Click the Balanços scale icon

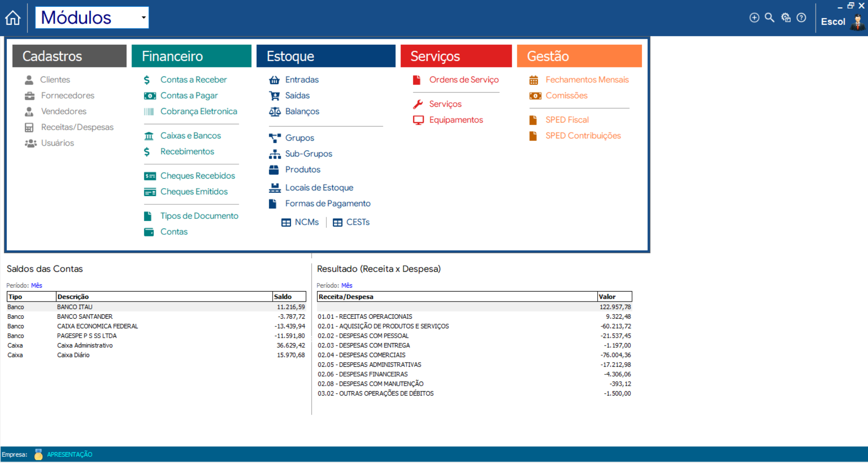click(x=274, y=112)
